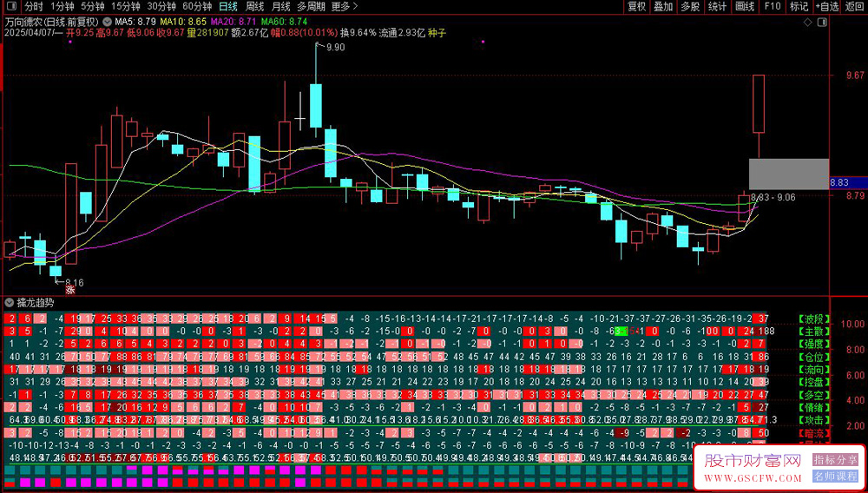Click the 额2.67亿 turnover value
This screenshot has height=493, width=868.
[x=250, y=33]
